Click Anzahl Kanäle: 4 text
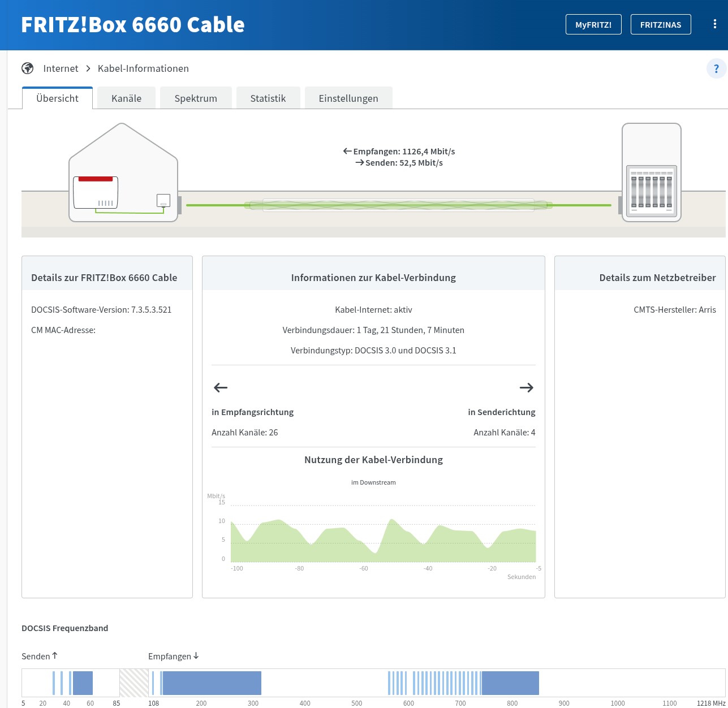Screen dimensions: 728x708 click(x=505, y=433)
